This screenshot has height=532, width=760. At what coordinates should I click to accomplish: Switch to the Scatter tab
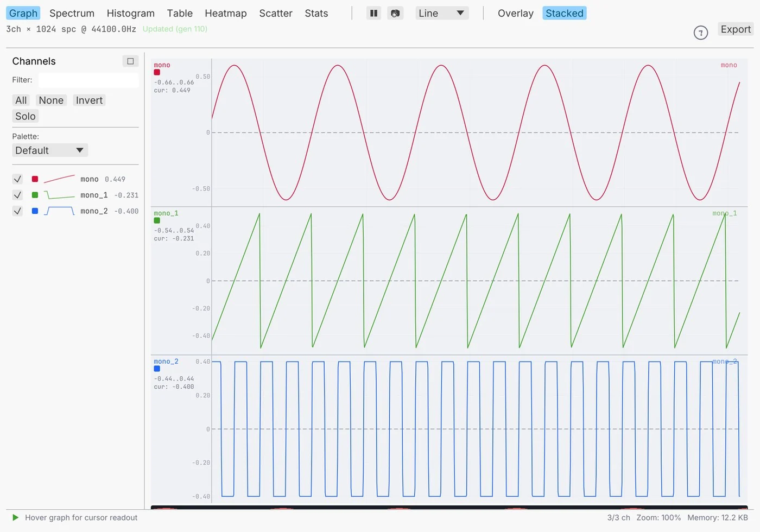click(x=276, y=13)
